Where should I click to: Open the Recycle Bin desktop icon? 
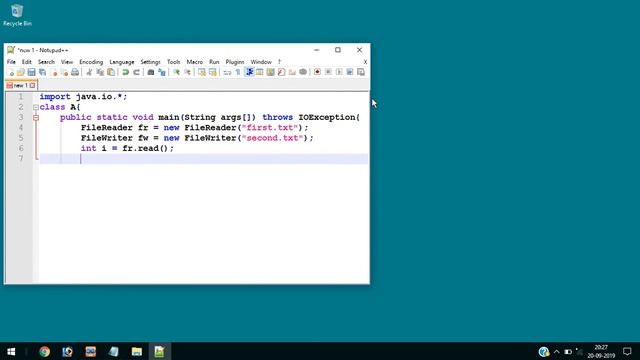click(x=17, y=16)
